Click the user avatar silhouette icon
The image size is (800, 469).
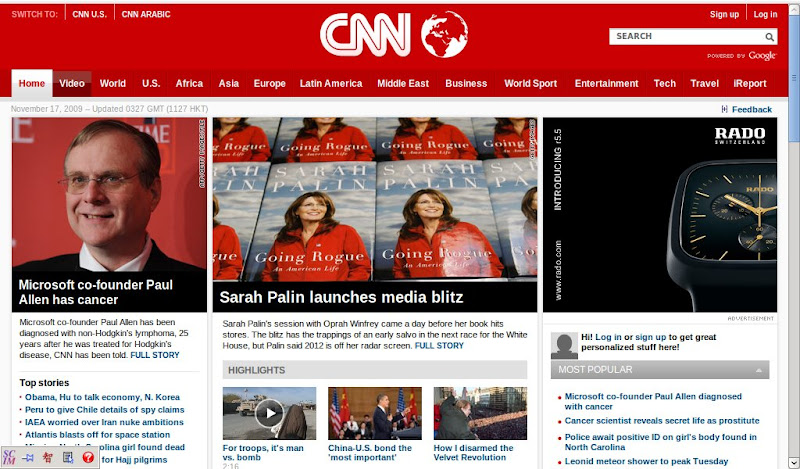click(x=564, y=345)
